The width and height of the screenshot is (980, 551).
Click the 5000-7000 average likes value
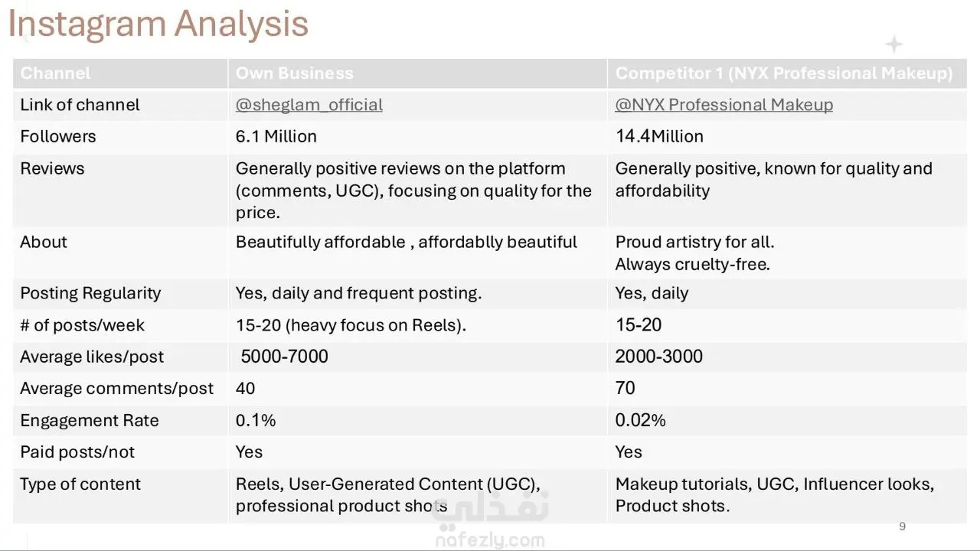(284, 357)
